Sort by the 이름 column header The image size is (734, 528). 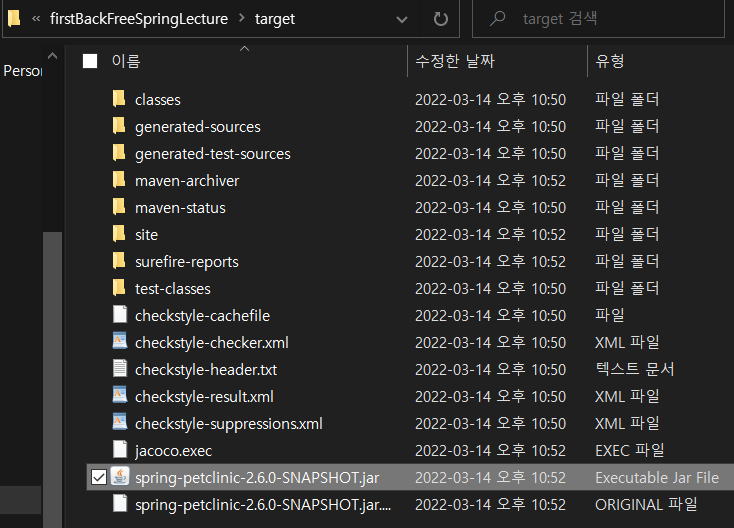point(126,61)
